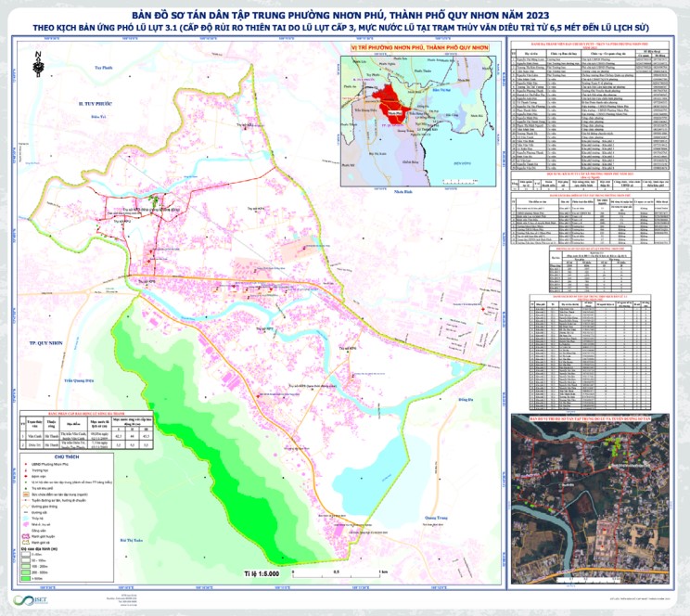Click the red star UBND Phường Nhơn Phú legend icon
Screen dimensions: 690x616
click(x=26, y=464)
